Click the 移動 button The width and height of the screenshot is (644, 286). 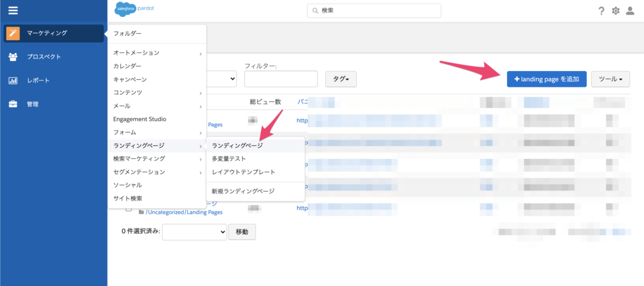tap(242, 232)
